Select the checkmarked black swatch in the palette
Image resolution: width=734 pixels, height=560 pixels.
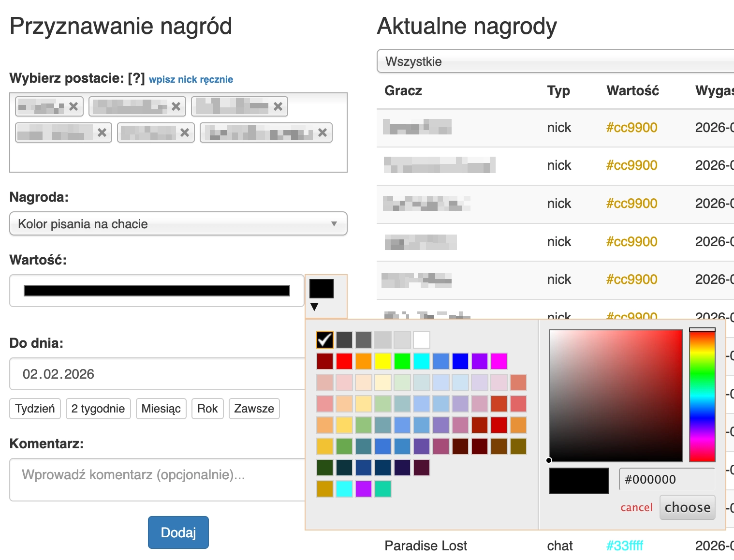(324, 339)
